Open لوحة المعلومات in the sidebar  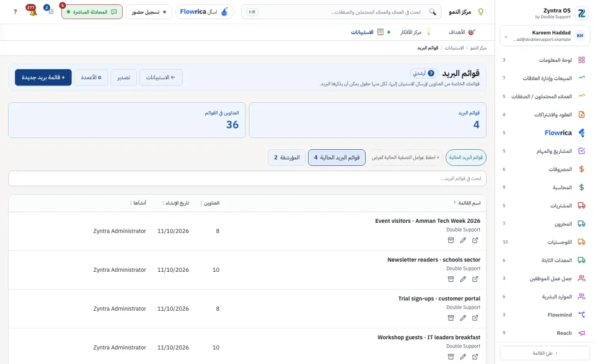pos(545,60)
